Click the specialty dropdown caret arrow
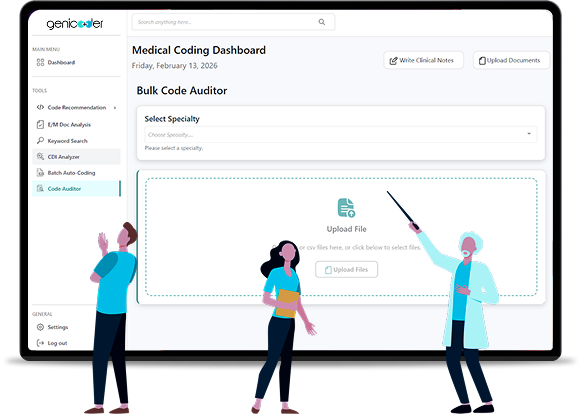This screenshot has height=414, width=582. pyautogui.click(x=529, y=134)
